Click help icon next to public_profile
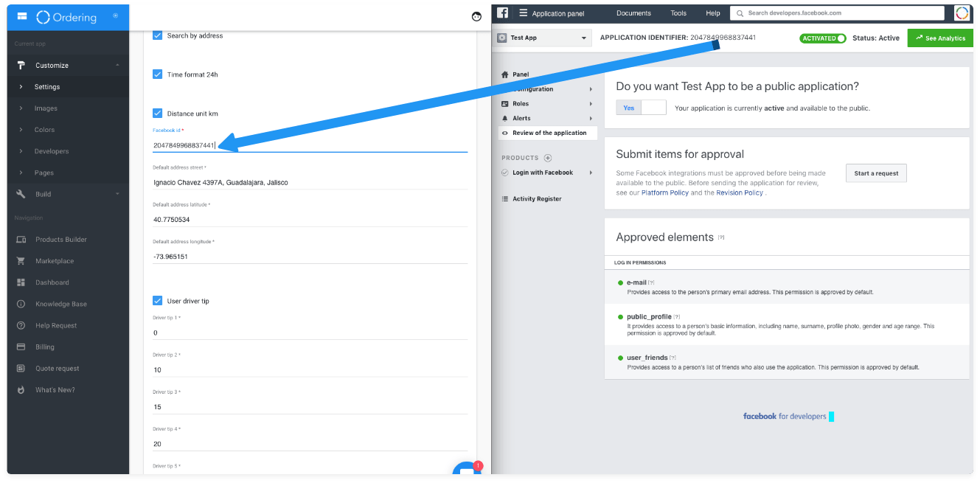The height and width of the screenshot is (483, 980). point(677,317)
